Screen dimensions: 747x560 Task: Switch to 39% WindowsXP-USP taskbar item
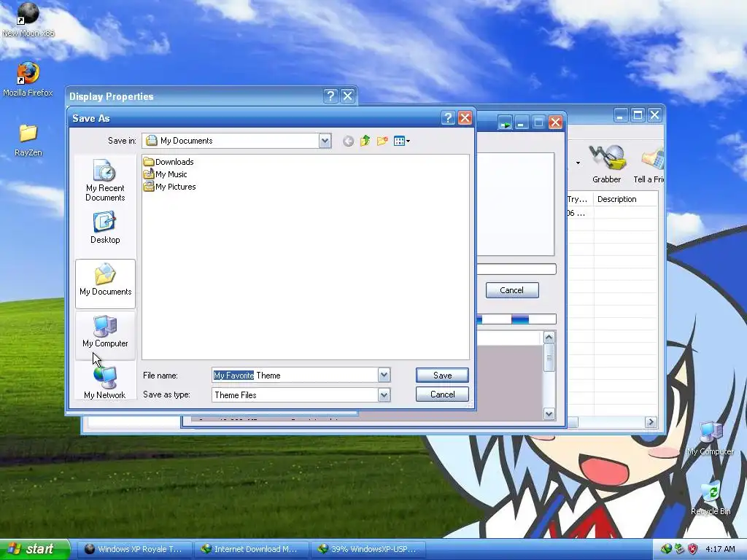coord(369,549)
